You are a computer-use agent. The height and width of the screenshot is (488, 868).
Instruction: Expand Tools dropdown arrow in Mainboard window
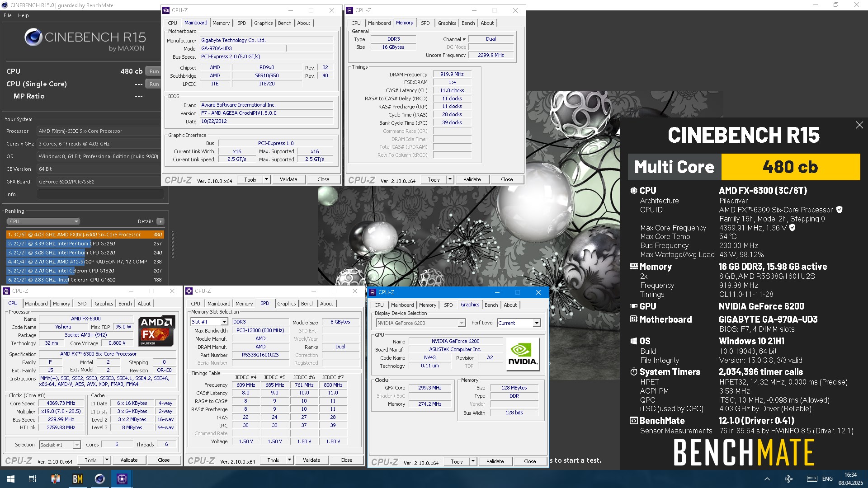tap(266, 179)
